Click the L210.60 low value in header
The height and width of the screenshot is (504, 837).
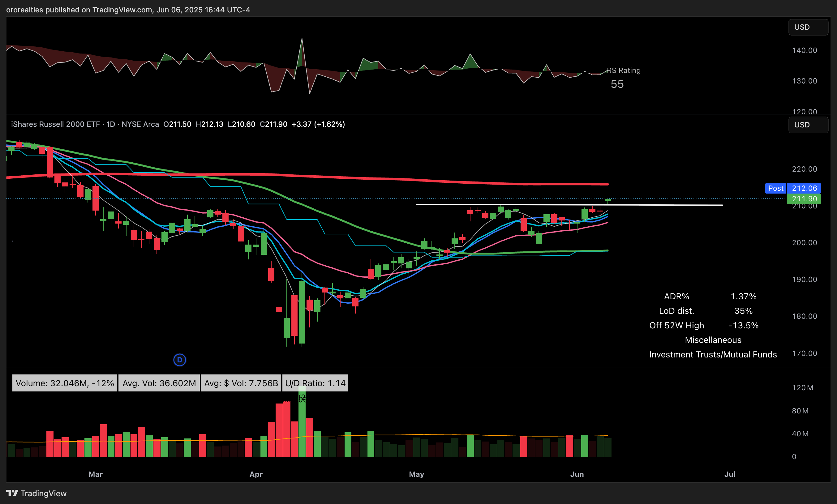click(242, 124)
